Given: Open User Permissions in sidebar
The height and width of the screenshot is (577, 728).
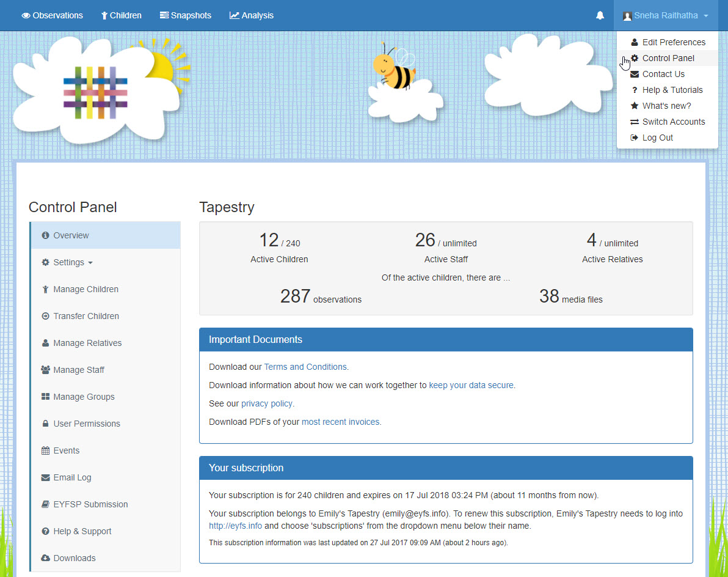Looking at the screenshot, I should point(106,424).
